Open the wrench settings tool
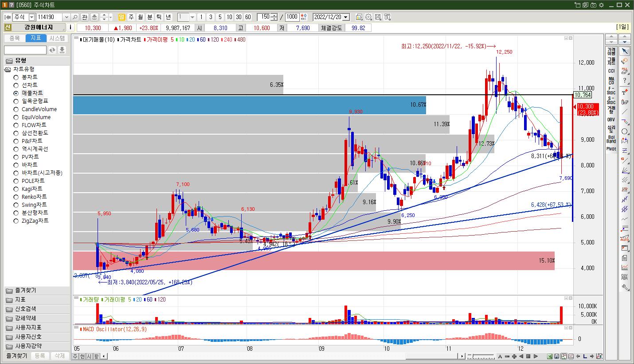Screen dimensions: 634x364 coord(625,287)
